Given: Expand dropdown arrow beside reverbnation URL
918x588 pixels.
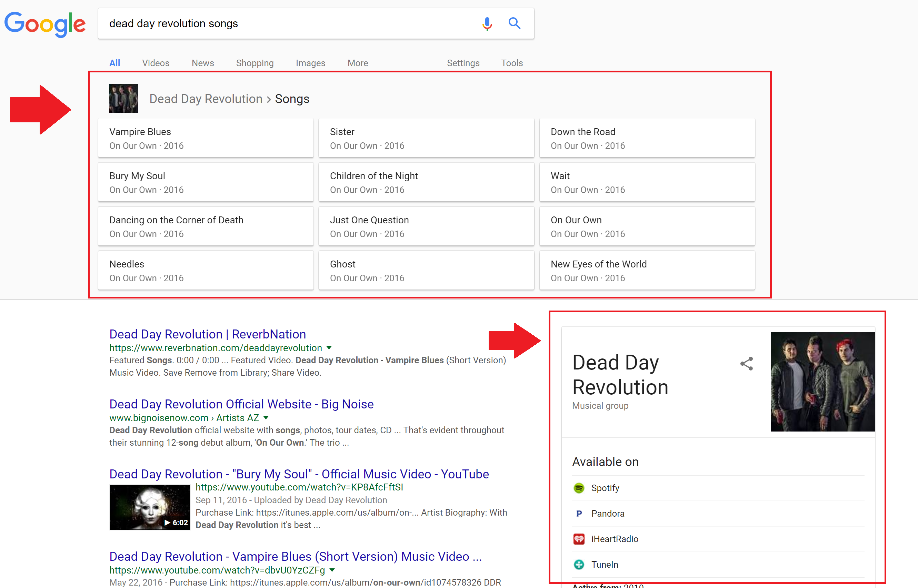Looking at the screenshot, I should click(x=329, y=348).
